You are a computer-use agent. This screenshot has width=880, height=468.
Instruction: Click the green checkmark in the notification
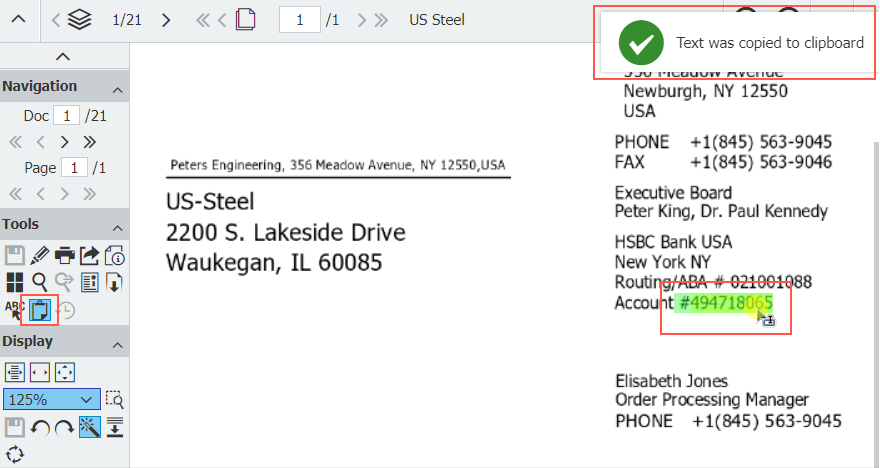[x=641, y=43]
